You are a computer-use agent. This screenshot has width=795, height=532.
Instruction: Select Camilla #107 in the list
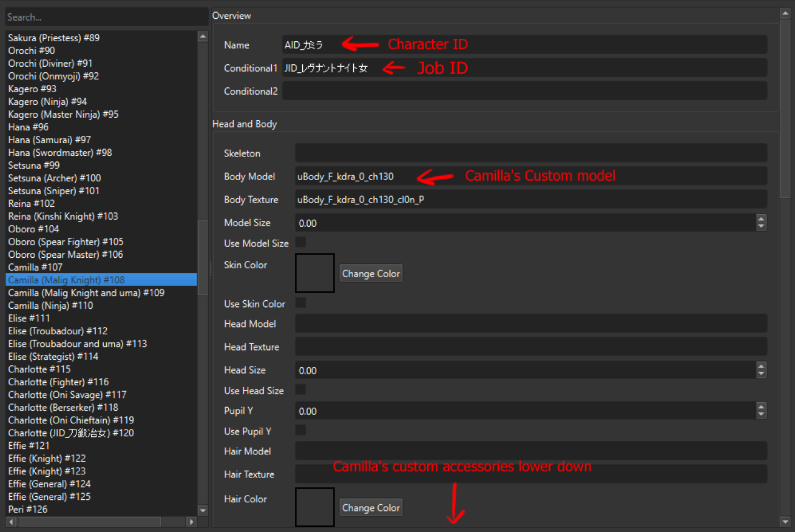(101, 267)
